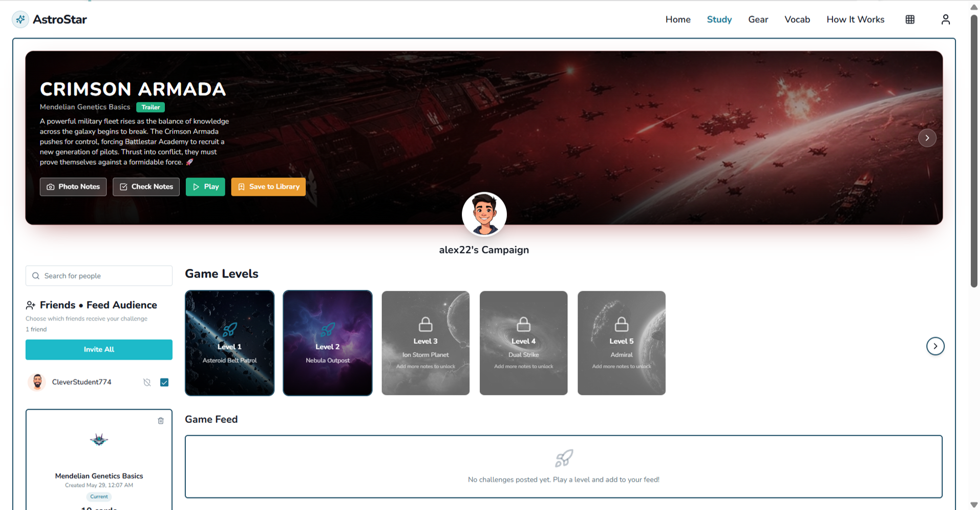Click the AstroStar brand name
The image size is (980, 510).
pos(60,19)
